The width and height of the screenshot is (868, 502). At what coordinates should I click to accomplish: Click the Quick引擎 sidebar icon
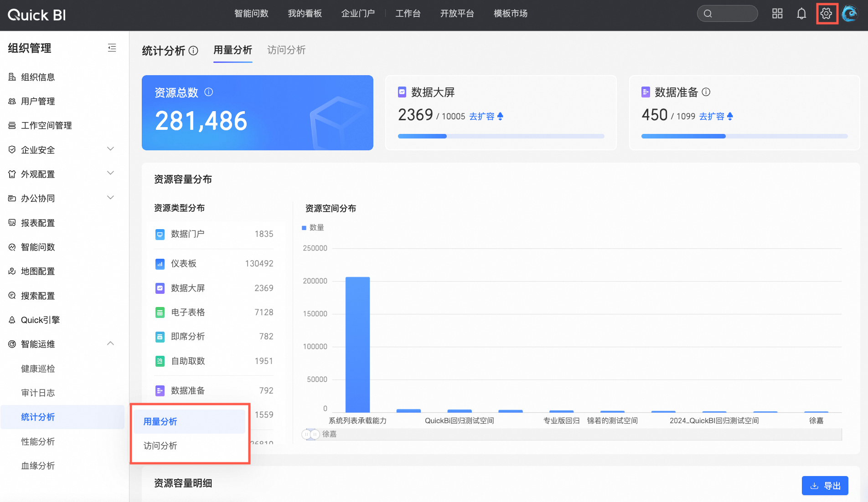(x=12, y=320)
